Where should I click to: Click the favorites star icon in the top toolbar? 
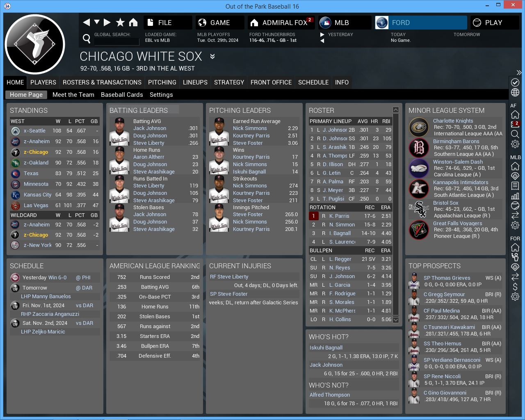tap(120, 23)
